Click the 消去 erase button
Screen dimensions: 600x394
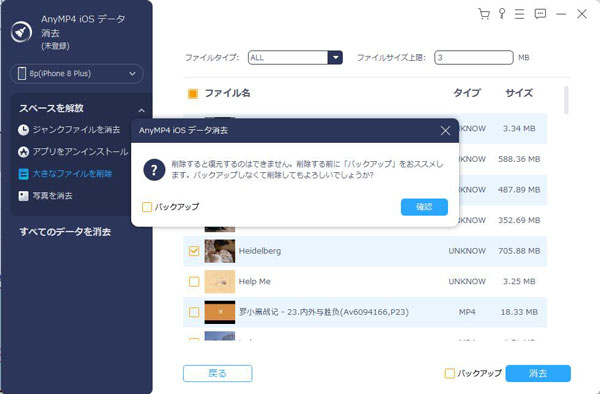pos(538,373)
